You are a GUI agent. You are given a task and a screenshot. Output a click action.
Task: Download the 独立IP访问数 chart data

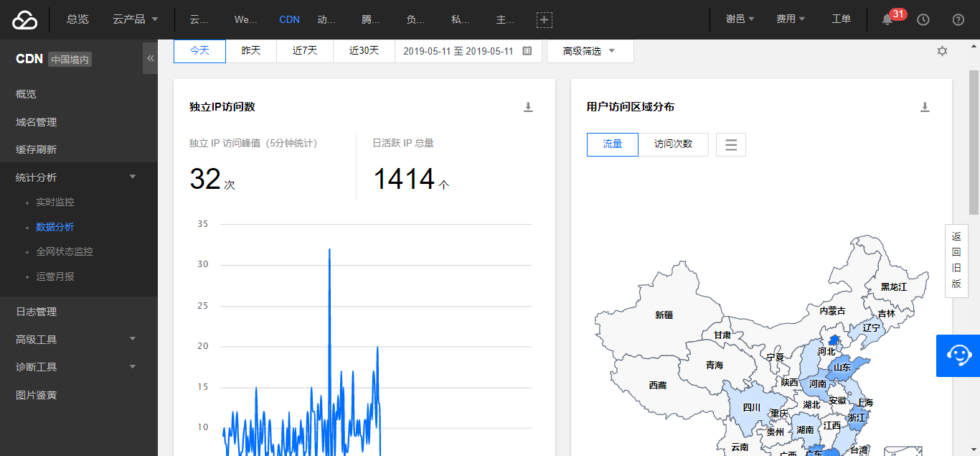click(x=528, y=107)
